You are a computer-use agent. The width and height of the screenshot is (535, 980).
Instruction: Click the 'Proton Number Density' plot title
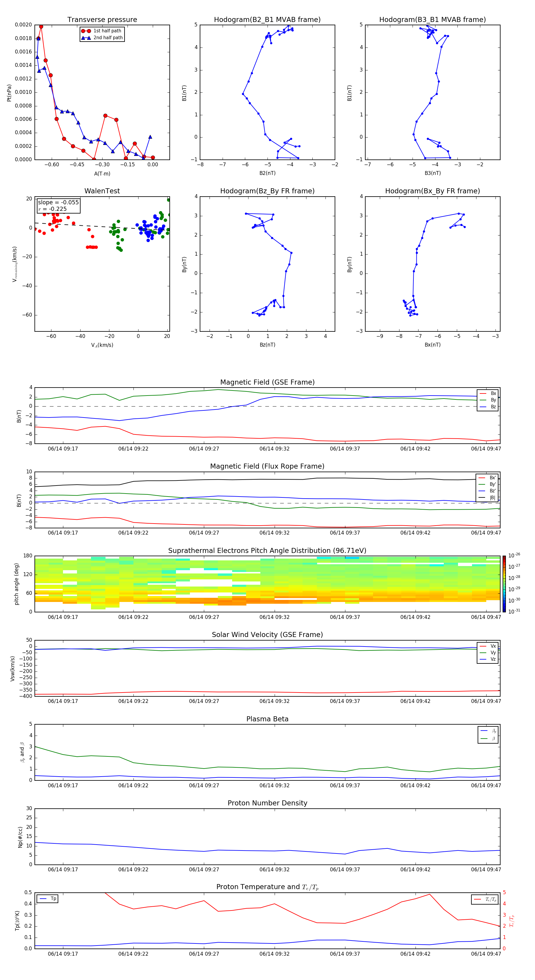[x=267, y=803]
